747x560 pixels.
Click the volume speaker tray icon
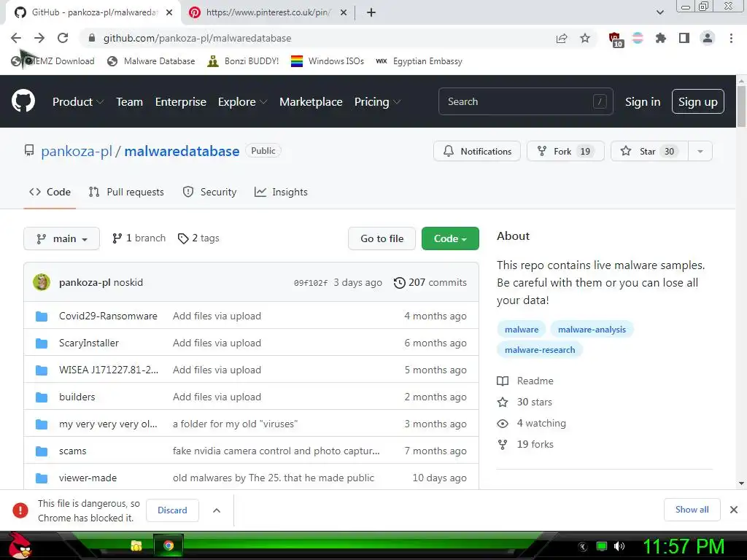(619, 546)
